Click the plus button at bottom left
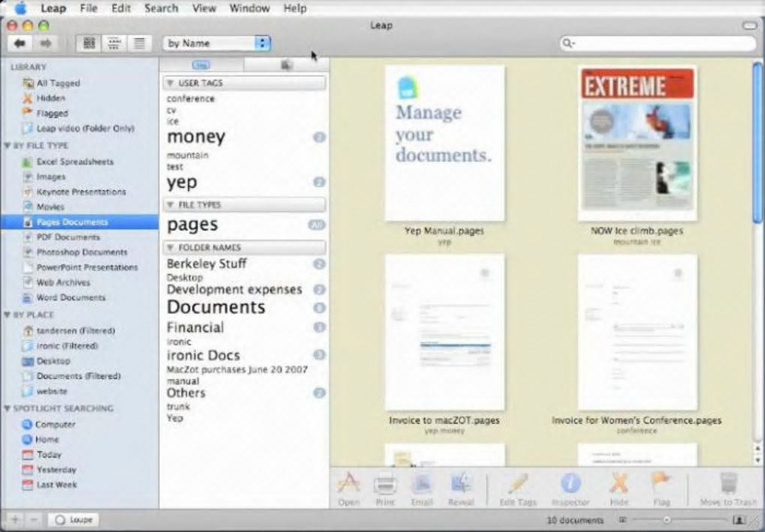Viewport: 765px width, 532px height. point(15,520)
